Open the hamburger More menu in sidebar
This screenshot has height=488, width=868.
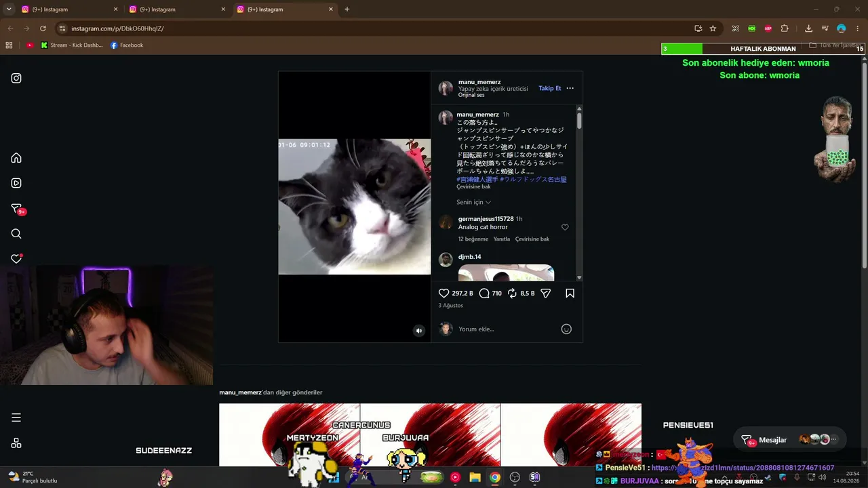coord(16,418)
